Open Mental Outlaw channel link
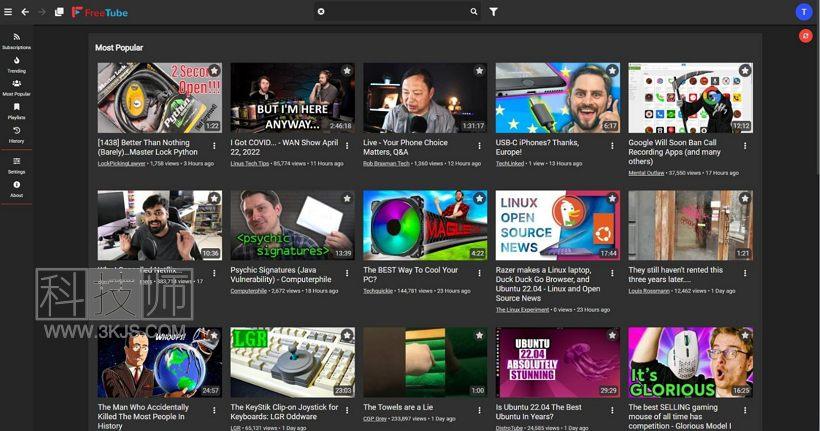 pyautogui.click(x=646, y=173)
